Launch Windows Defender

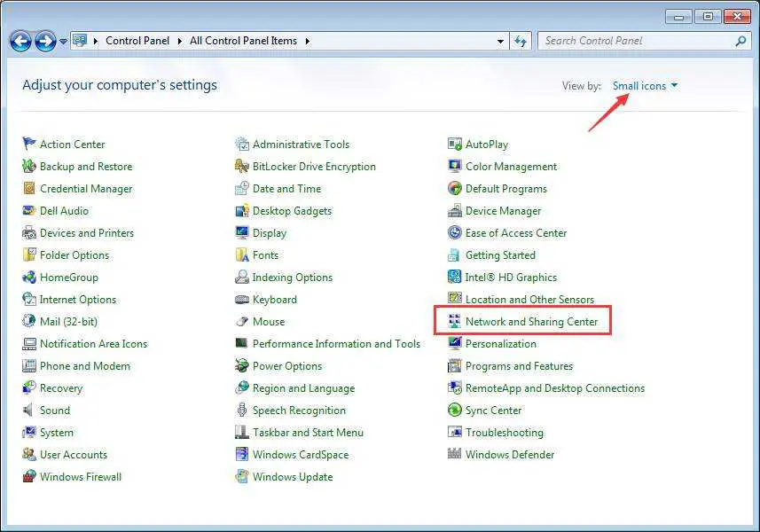coord(510,454)
